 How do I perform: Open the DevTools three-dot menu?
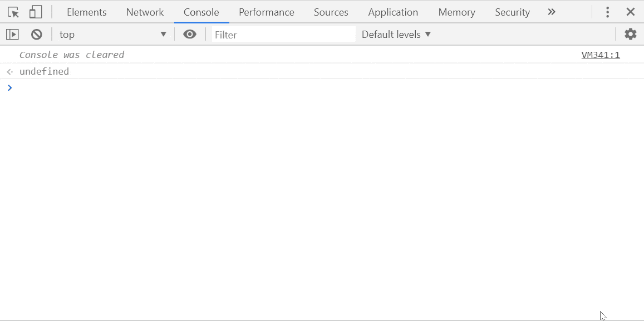click(x=607, y=12)
